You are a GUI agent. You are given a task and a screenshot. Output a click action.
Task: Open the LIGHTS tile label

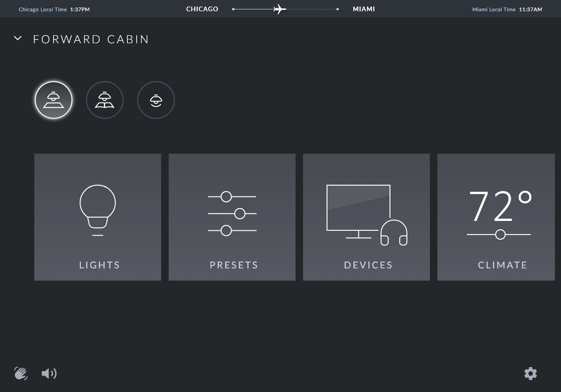click(100, 265)
